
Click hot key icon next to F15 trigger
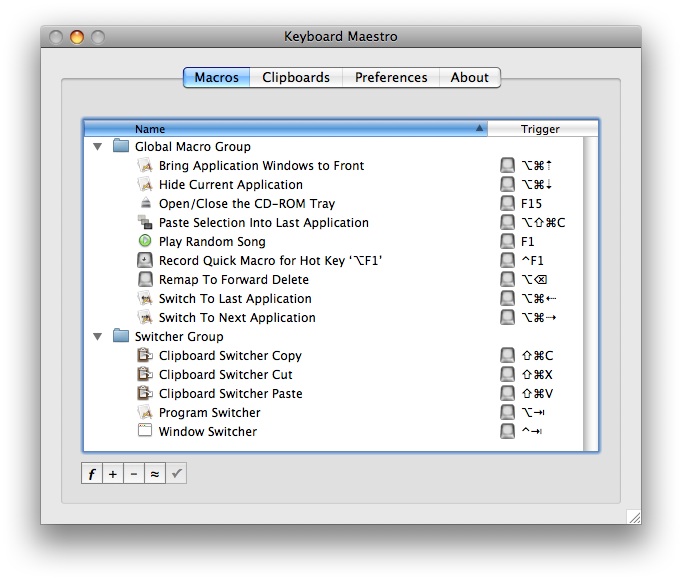pos(507,203)
